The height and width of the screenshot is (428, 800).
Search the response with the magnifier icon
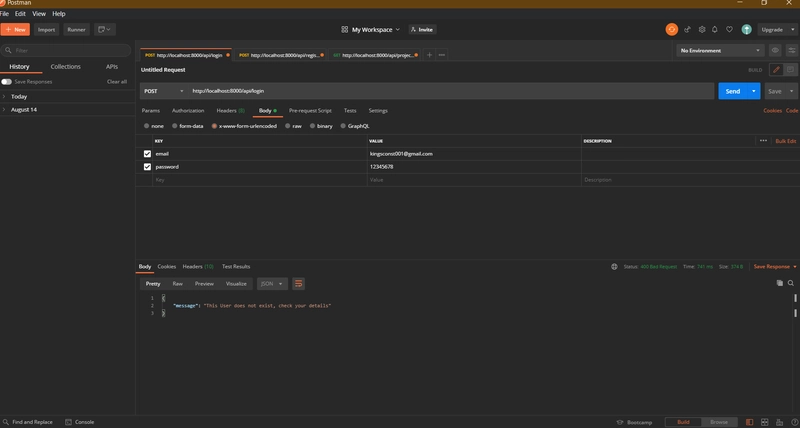click(x=791, y=283)
